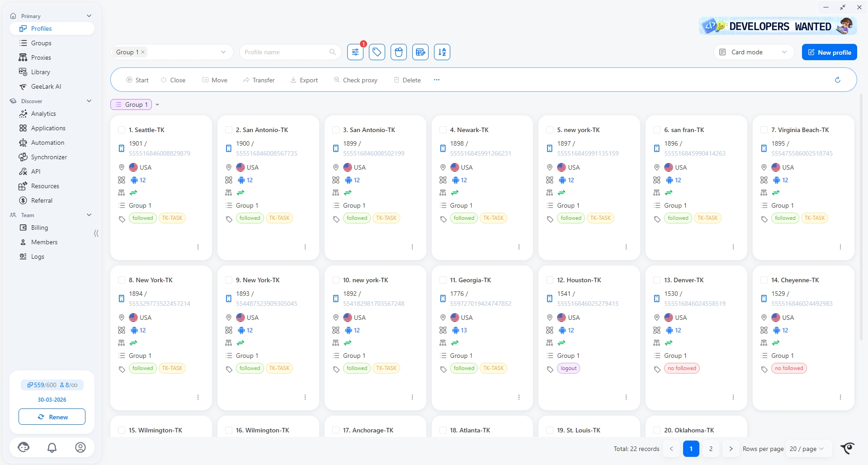This screenshot has width=868, height=465.
Task: Select the Virginia Beach-TK checkbox
Action: pos(764,130)
